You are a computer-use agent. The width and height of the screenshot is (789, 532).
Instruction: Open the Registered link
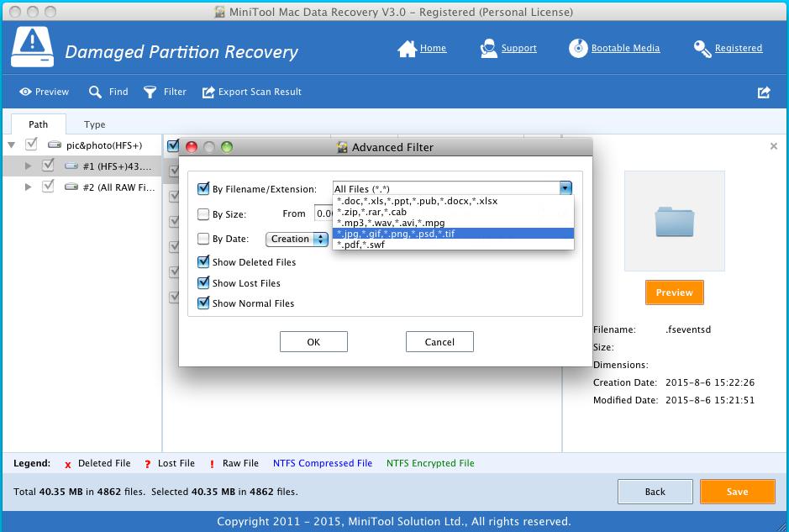point(739,48)
